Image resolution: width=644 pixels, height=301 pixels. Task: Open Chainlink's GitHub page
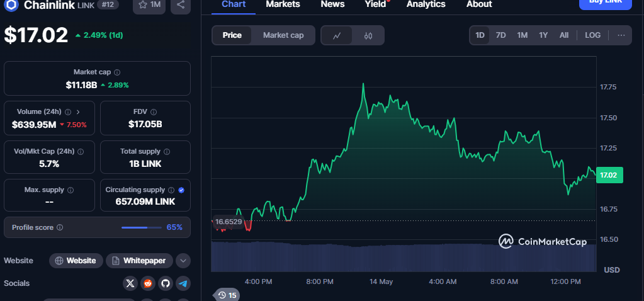[166, 283]
